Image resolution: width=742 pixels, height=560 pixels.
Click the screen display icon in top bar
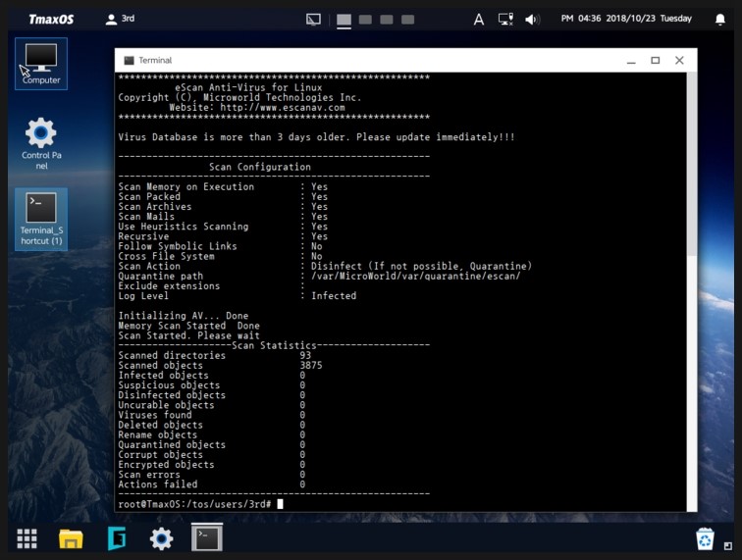click(313, 20)
